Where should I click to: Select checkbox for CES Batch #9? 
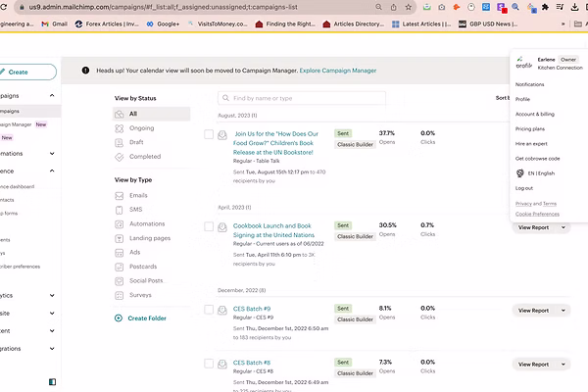[209, 310]
